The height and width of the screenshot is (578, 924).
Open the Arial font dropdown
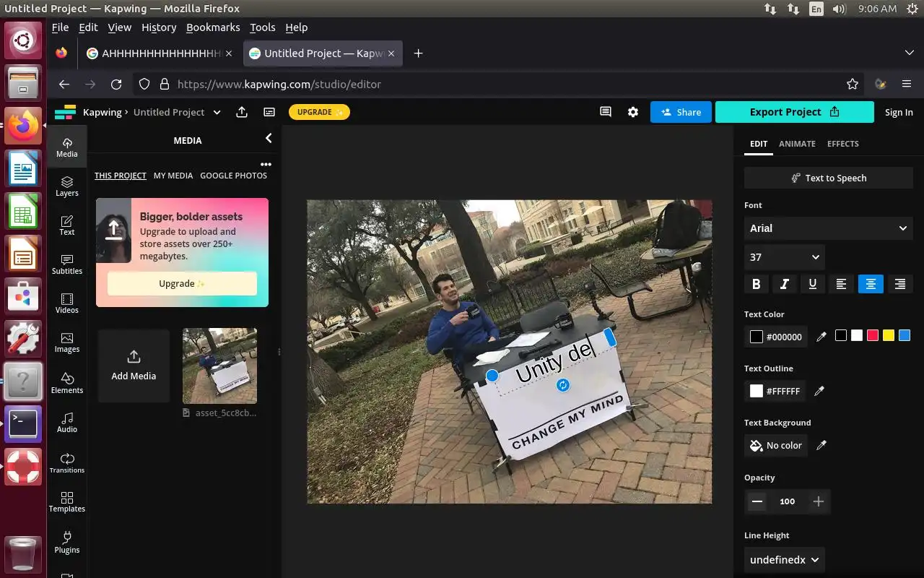(828, 228)
